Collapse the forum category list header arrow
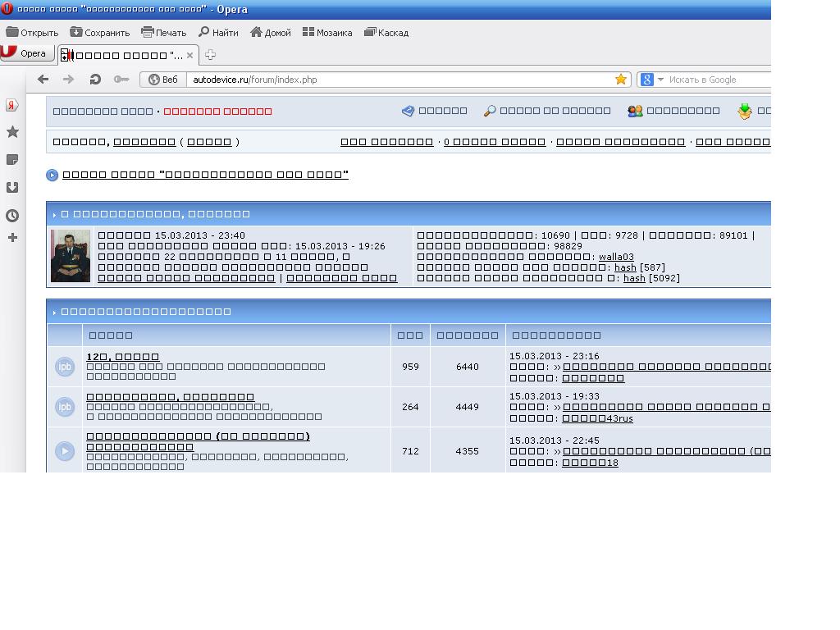 pyautogui.click(x=54, y=313)
